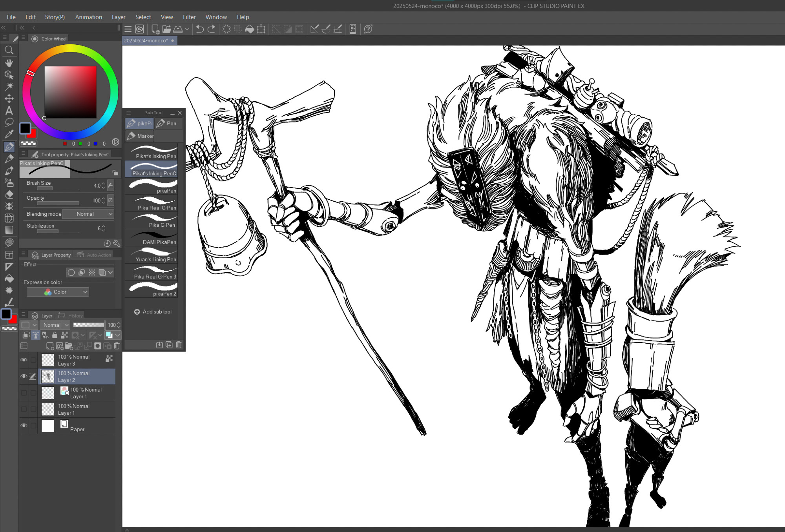785x532 pixels.
Task: Snap to ruler icon in command bar
Action: [x=314, y=29]
